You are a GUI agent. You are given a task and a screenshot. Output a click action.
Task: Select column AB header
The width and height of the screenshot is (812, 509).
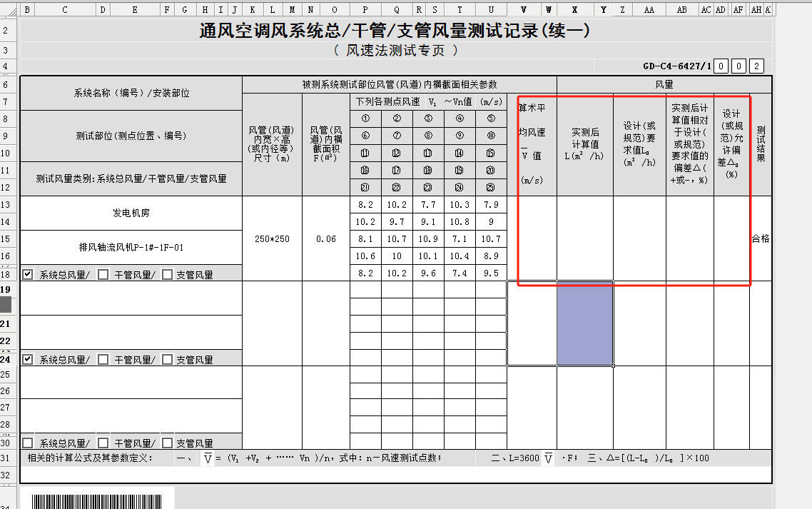pos(682,9)
